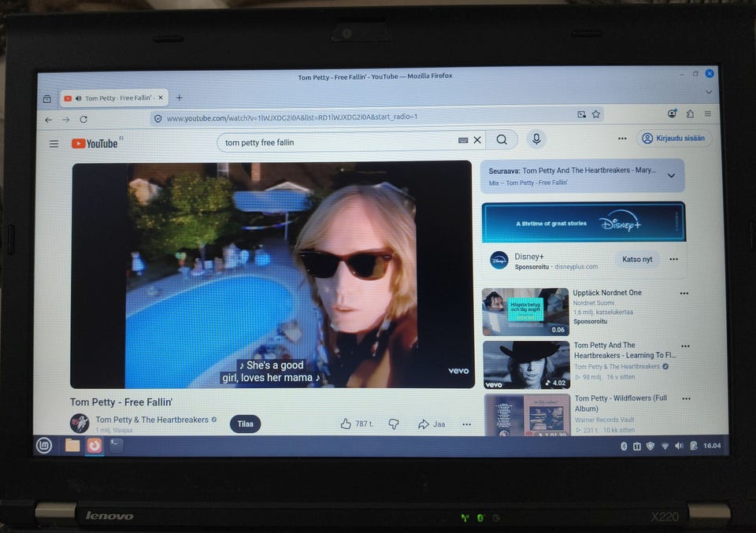Open YouTube settings three-dot menu

622,139
